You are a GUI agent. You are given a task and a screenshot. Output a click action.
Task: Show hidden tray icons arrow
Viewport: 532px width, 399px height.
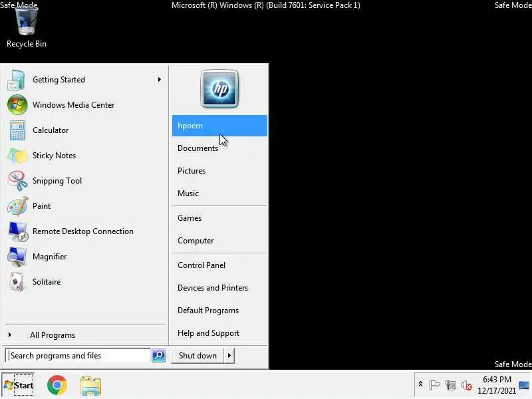pyautogui.click(x=420, y=384)
